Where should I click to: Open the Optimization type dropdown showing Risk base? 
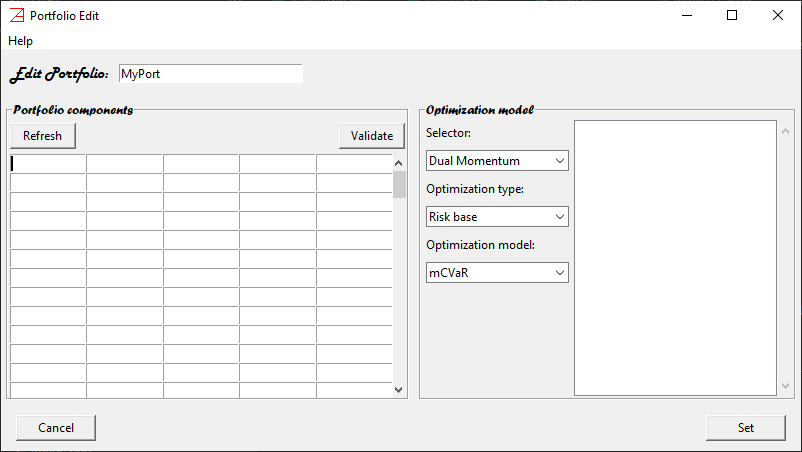tap(497, 217)
